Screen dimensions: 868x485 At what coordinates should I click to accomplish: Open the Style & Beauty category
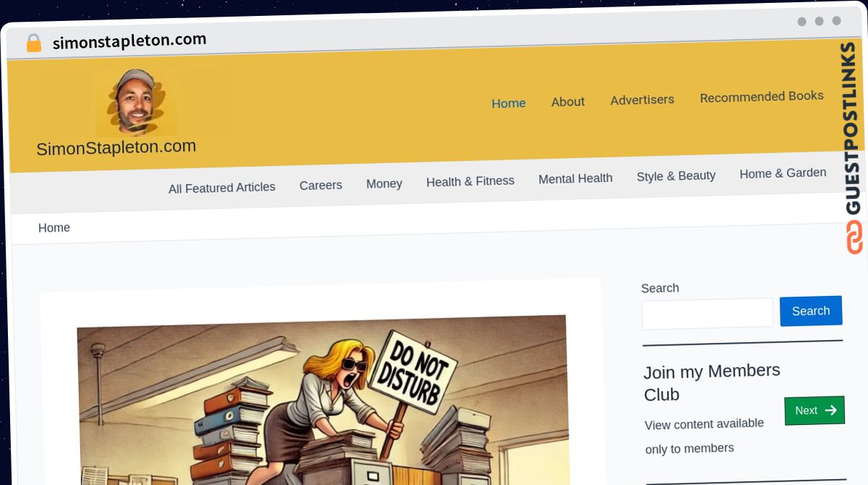pos(676,176)
